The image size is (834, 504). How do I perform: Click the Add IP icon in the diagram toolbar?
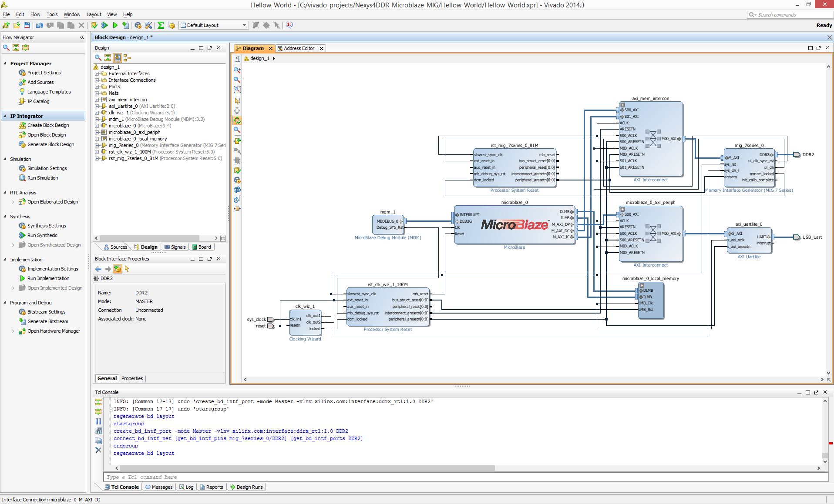point(237,141)
